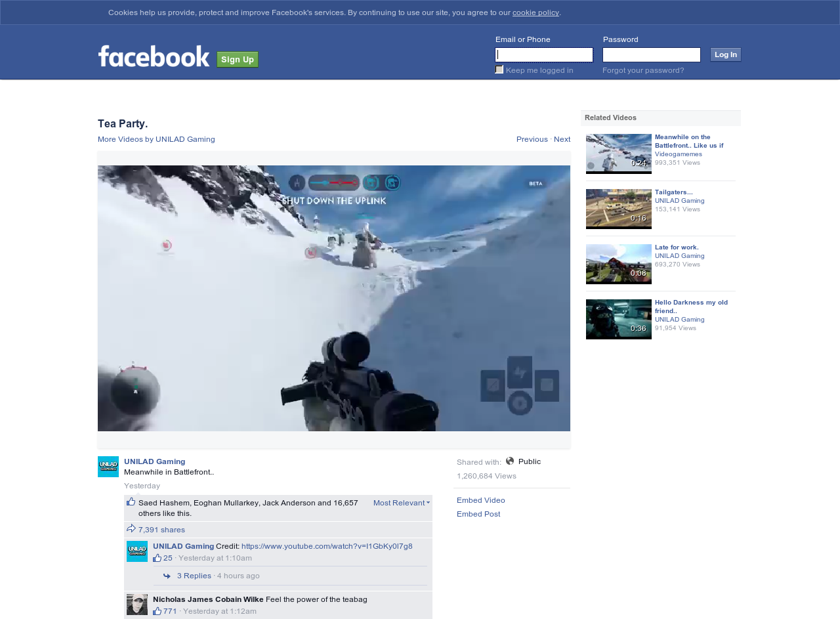Click the Hello Darkness my old friend title
This screenshot has height=619, width=840.
(691, 307)
